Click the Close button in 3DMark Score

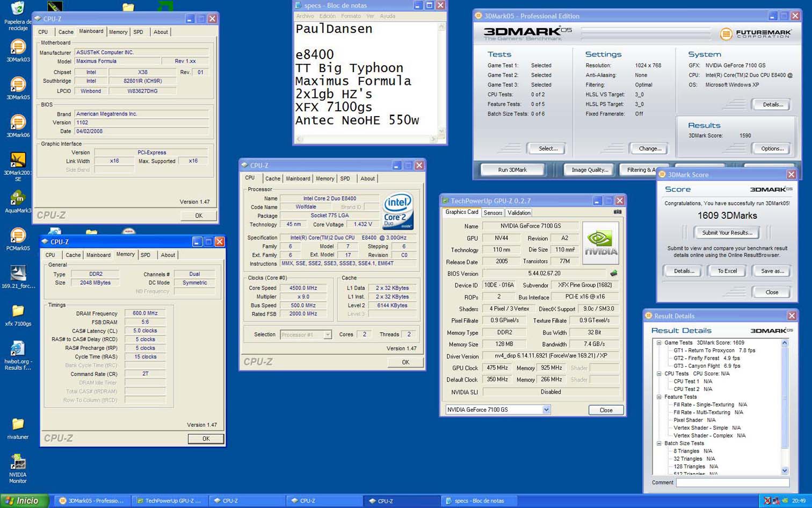[x=772, y=292]
